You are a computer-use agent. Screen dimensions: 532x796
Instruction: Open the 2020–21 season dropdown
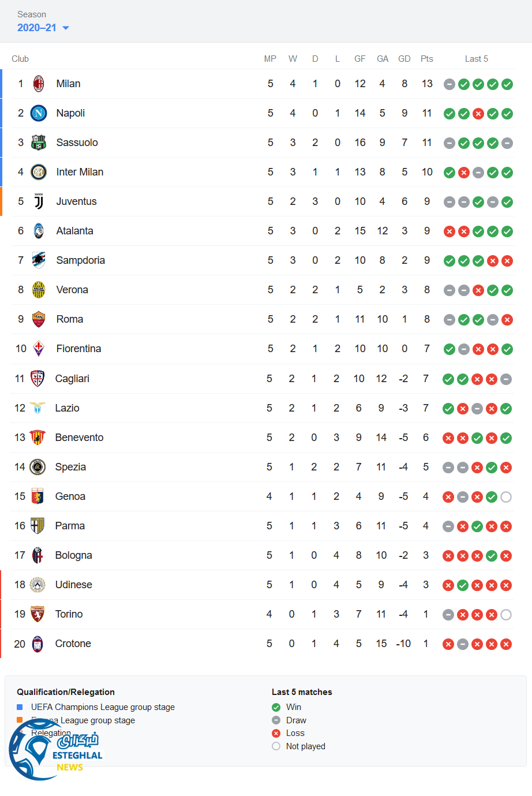[x=43, y=28]
